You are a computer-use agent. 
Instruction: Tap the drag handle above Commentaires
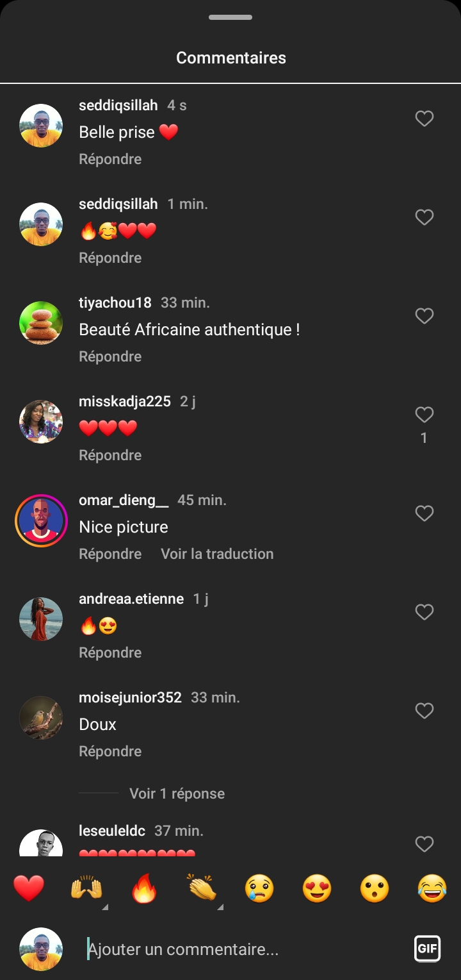pos(230,17)
